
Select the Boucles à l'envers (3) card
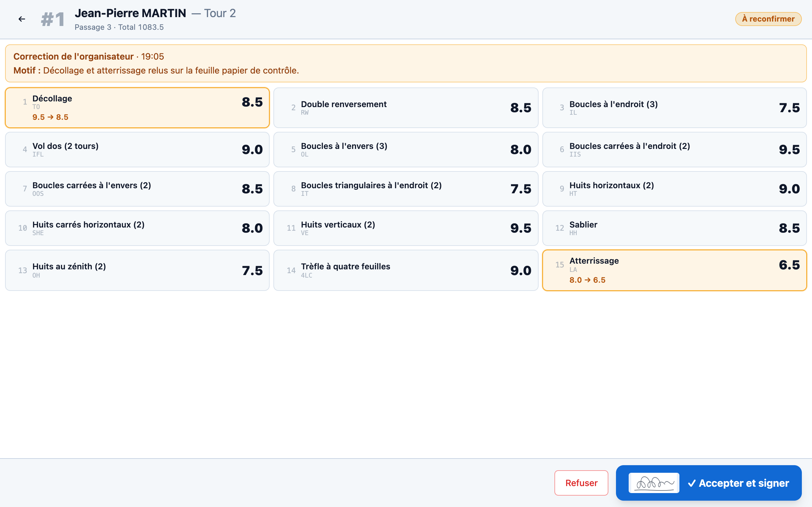pyautogui.click(x=406, y=150)
